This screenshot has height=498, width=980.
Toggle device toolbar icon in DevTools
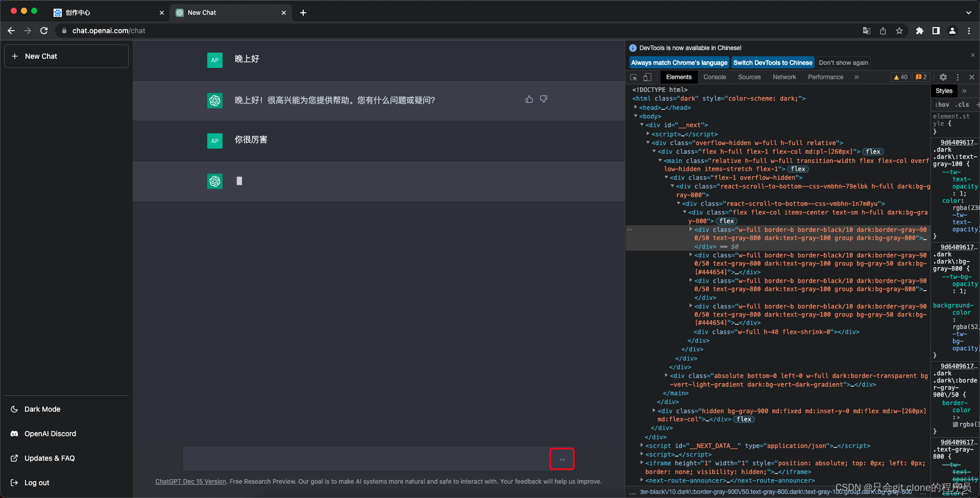647,77
